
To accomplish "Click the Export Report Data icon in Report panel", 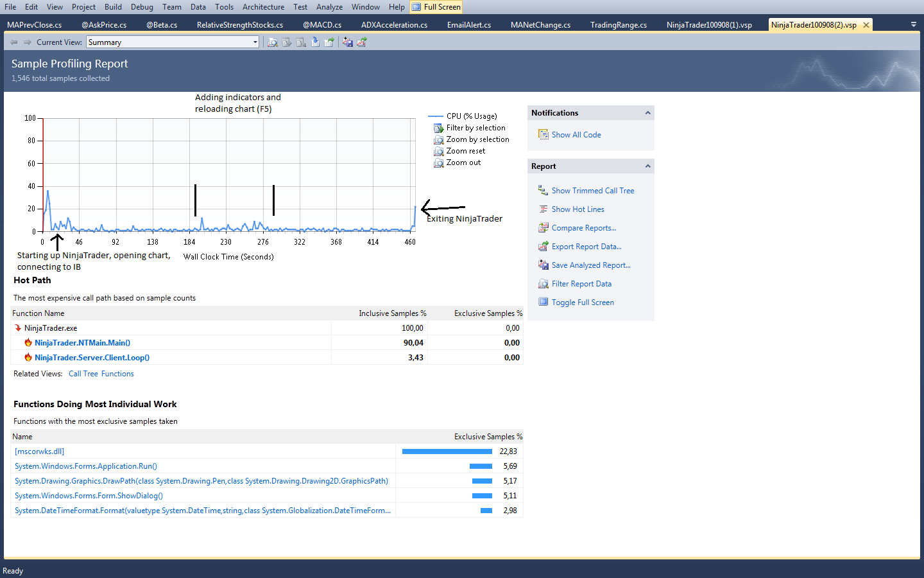I will coord(543,247).
